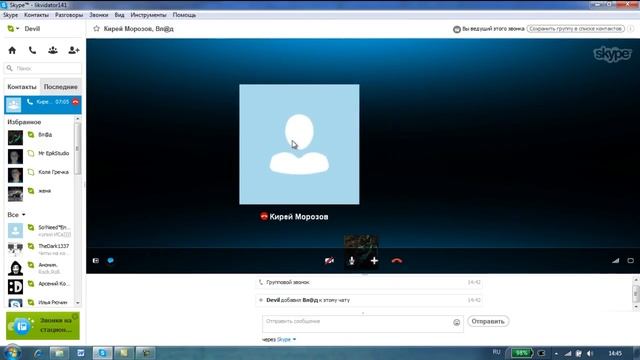This screenshot has height=360, width=640.
Task: Open call quality signal icon
Action: tap(616, 260)
